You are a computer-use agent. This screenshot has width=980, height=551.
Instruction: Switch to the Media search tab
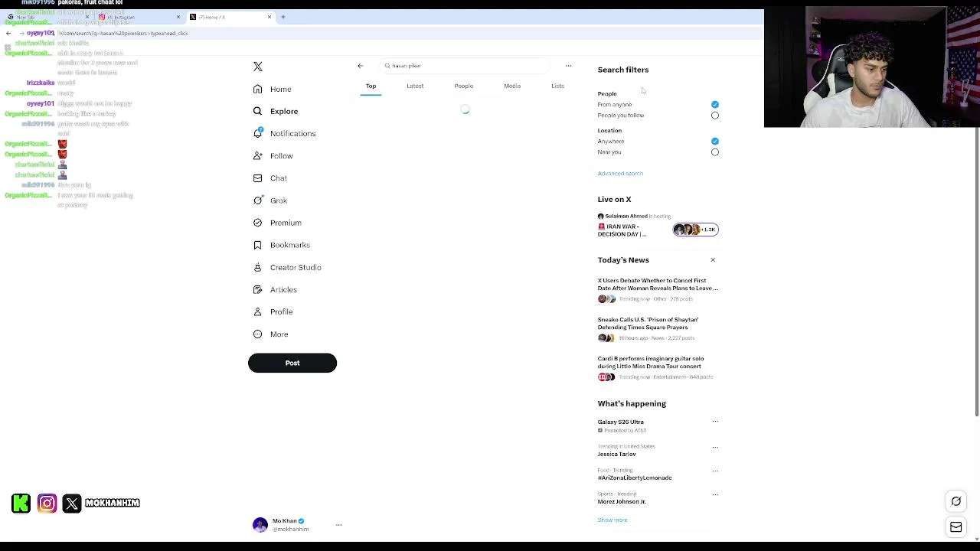(512, 86)
